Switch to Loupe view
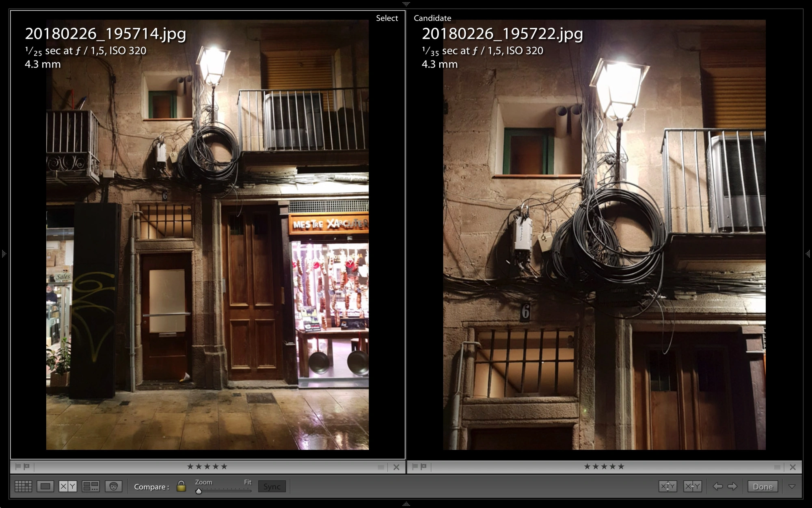The width and height of the screenshot is (812, 508). (x=45, y=486)
